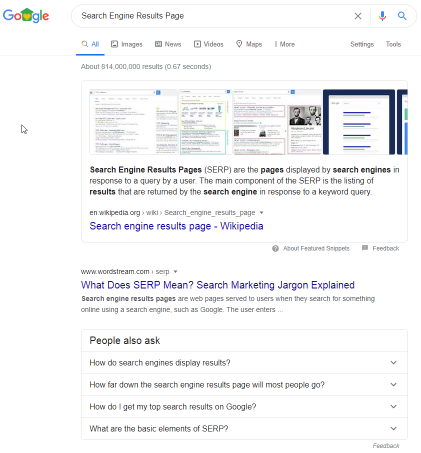Click the Abraham Lincoln SERP thumbnail image
Image resolution: width=421 pixels, height=453 pixels.
277,122
